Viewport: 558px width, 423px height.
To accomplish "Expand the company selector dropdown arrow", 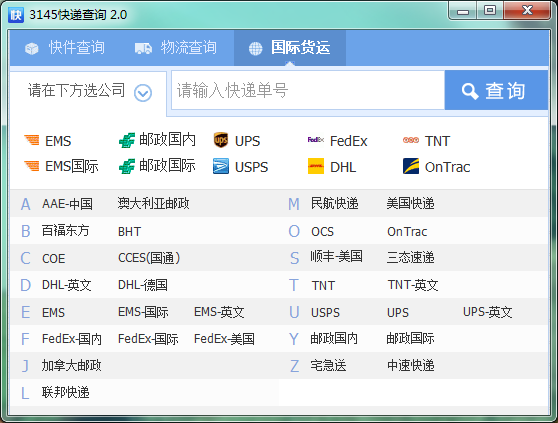I will [143, 93].
